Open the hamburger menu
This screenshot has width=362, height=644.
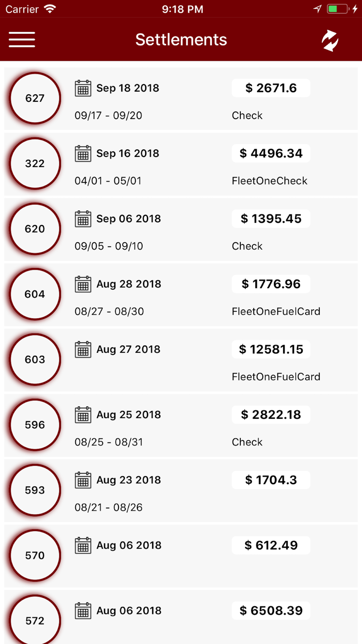click(x=22, y=39)
